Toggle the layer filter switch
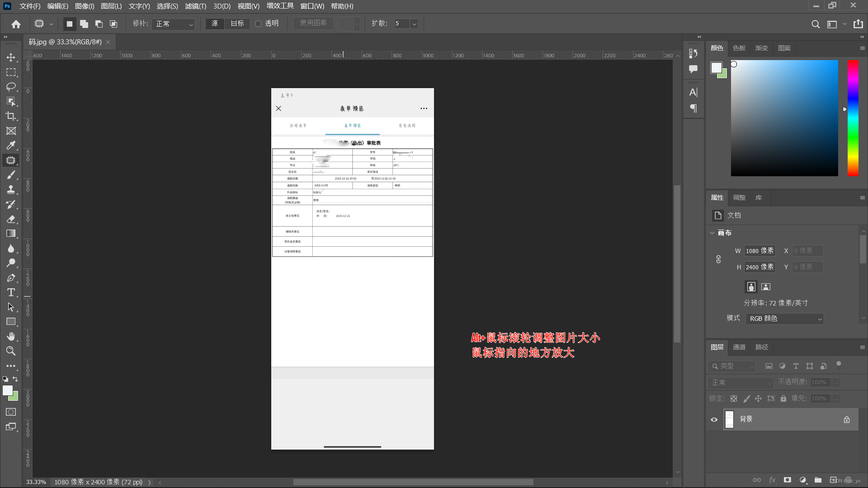868x488 pixels. [x=839, y=365]
